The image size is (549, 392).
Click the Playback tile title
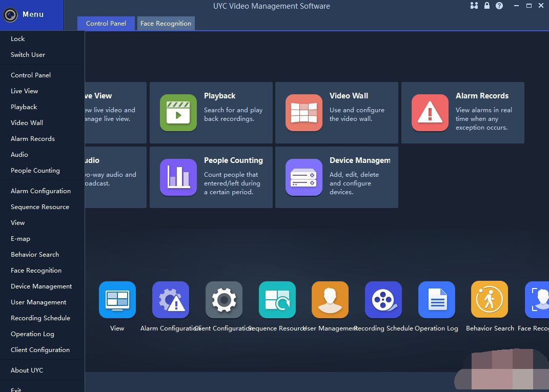(x=219, y=96)
